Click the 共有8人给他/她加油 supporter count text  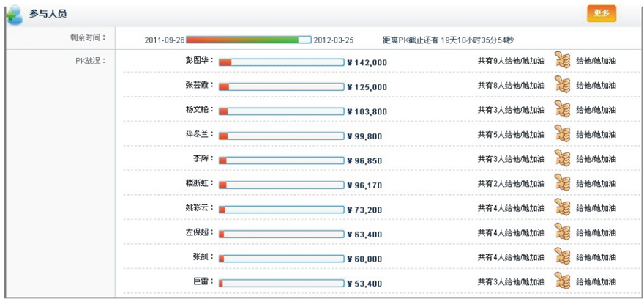tap(511, 86)
